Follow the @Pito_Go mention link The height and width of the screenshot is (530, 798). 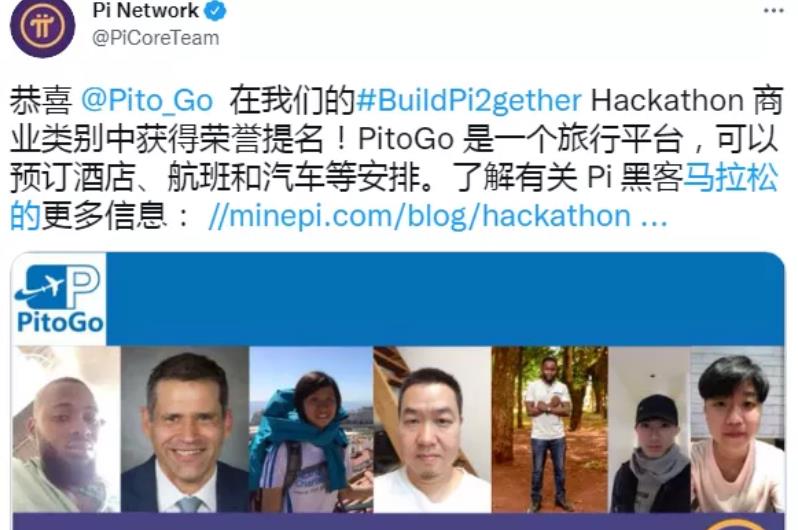pyautogui.click(x=147, y=101)
